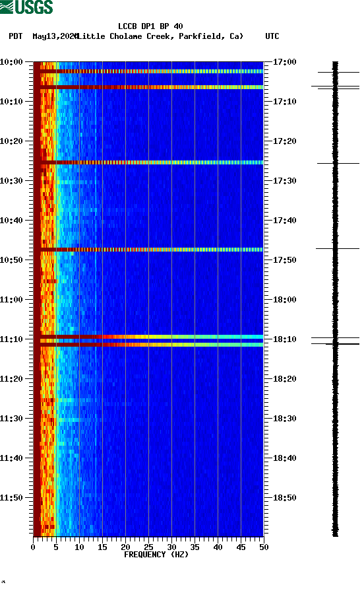
Task: Click the seismogram spike near 17:47 UTC
Action: coord(338,248)
